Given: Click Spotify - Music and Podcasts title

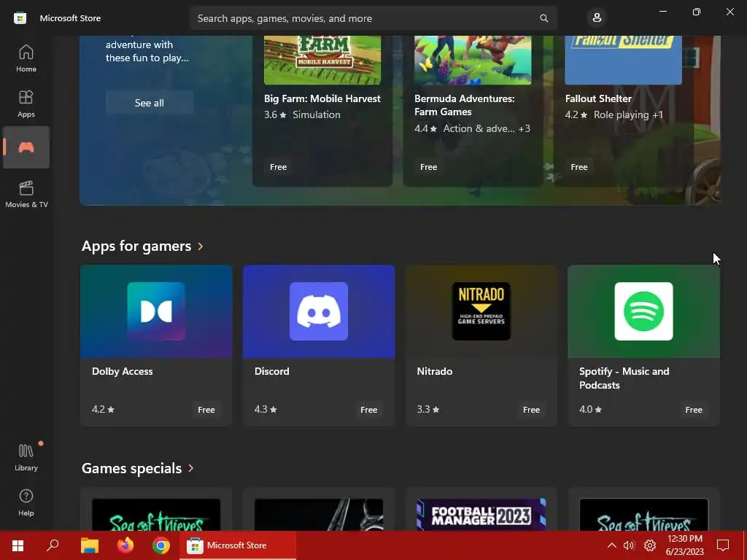Looking at the screenshot, I should (624, 378).
